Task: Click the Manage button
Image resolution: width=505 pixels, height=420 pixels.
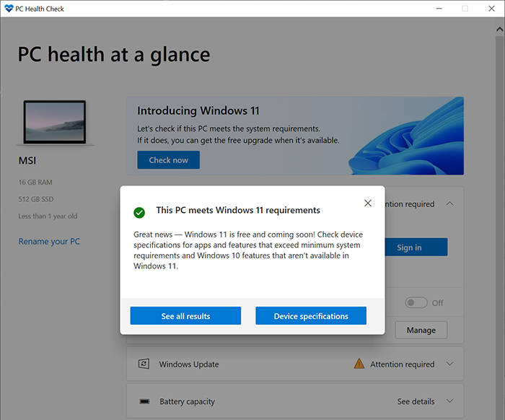Action: 421,330
